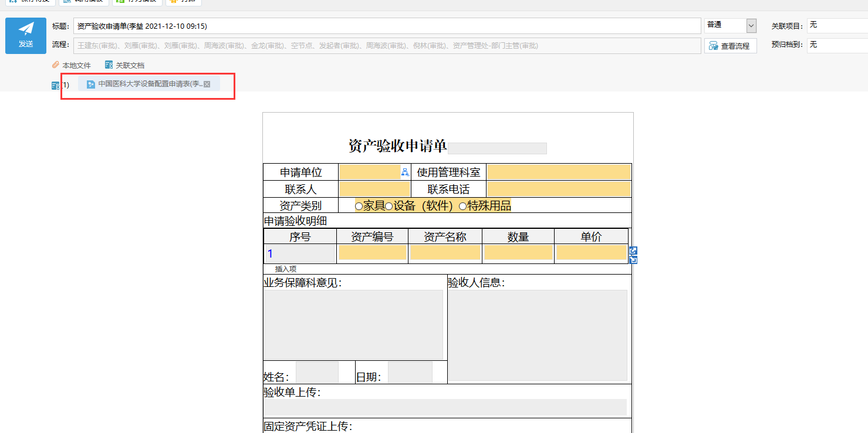The width and height of the screenshot is (868, 433).
Task: Remove the attached 中国医科大学设备配置申请表 document
Action: point(207,84)
